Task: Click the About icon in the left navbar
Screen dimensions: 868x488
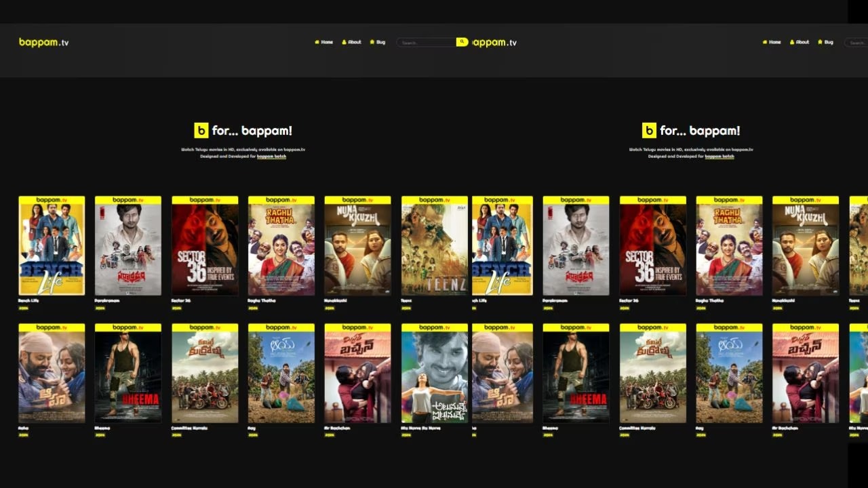Action: pos(344,42)
